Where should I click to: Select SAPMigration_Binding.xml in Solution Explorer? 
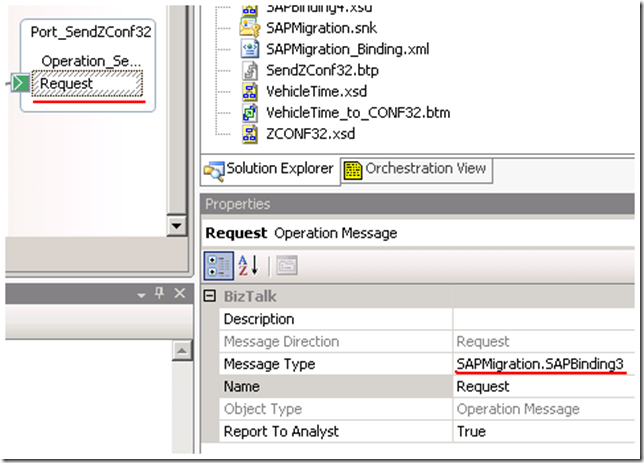[347, 49]
